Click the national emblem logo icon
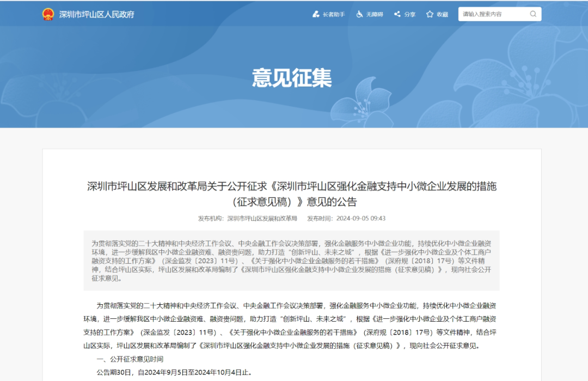Viewport: 588px width, 381px height. point(48,14)
